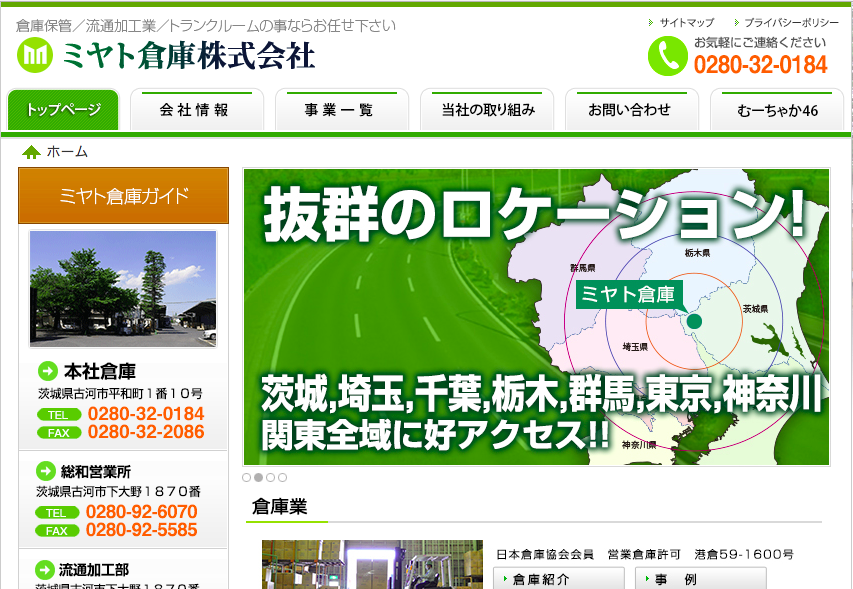This screenshot has width=853, height=589.
Task: Select the third slideshow dot
Action: pos(270,478)
